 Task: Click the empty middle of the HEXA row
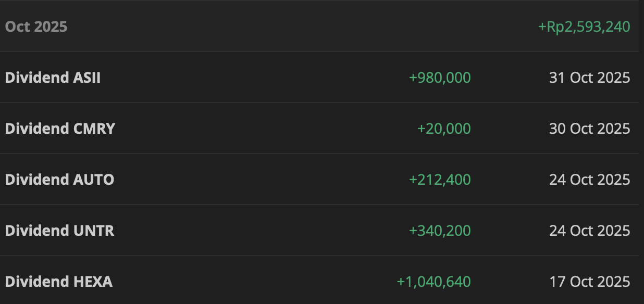[250, 282]
